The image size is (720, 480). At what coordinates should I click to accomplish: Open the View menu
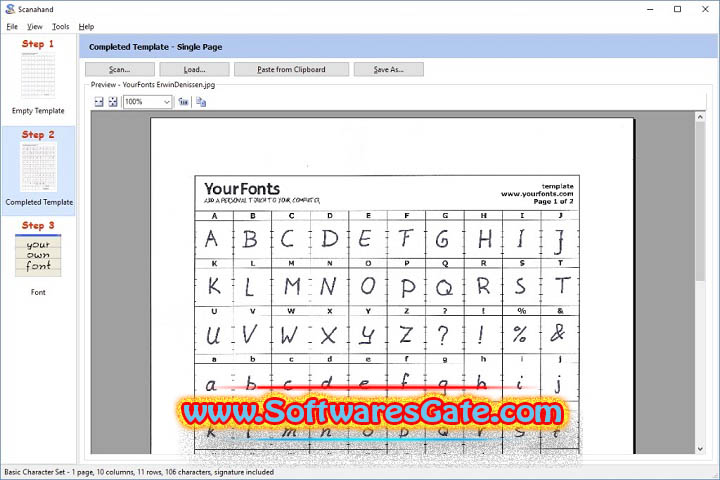(x=34, y=27)
